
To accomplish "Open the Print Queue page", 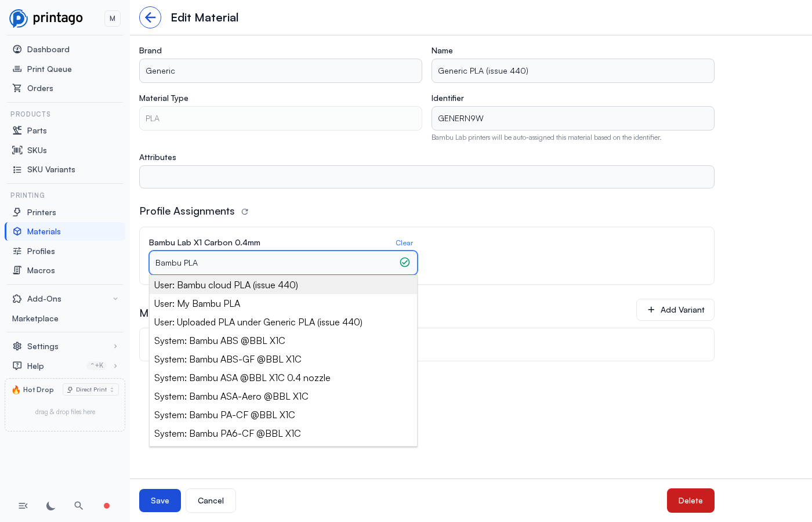I will pos(65,69).
